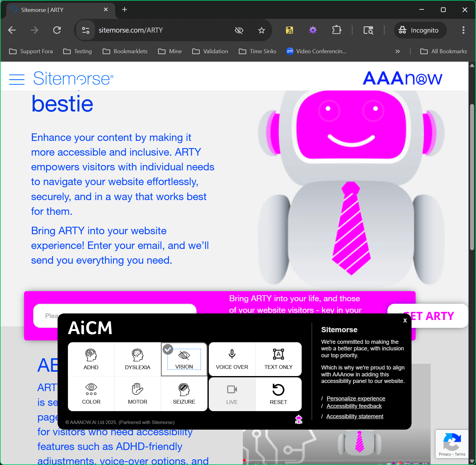Open Accessibility statement link
Viewport: 476px width, 465px height.
tap(355, 416)
